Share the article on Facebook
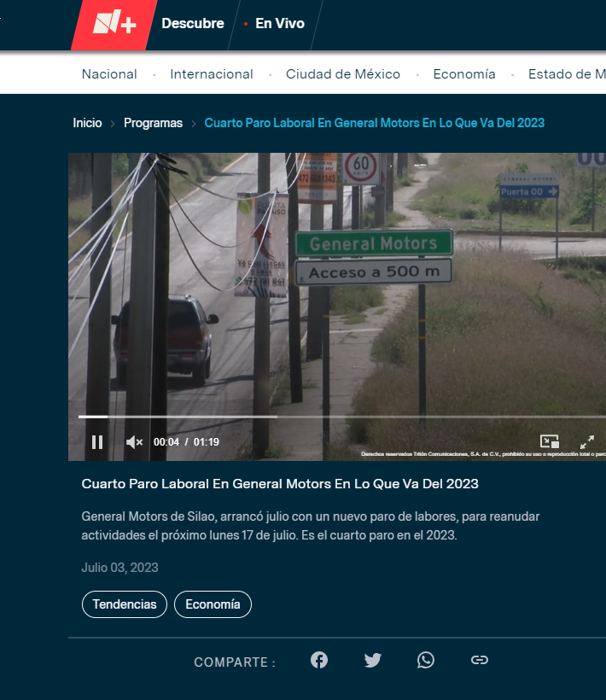The height and width of the screenshot is (700, 606). (x=319, y=660)
